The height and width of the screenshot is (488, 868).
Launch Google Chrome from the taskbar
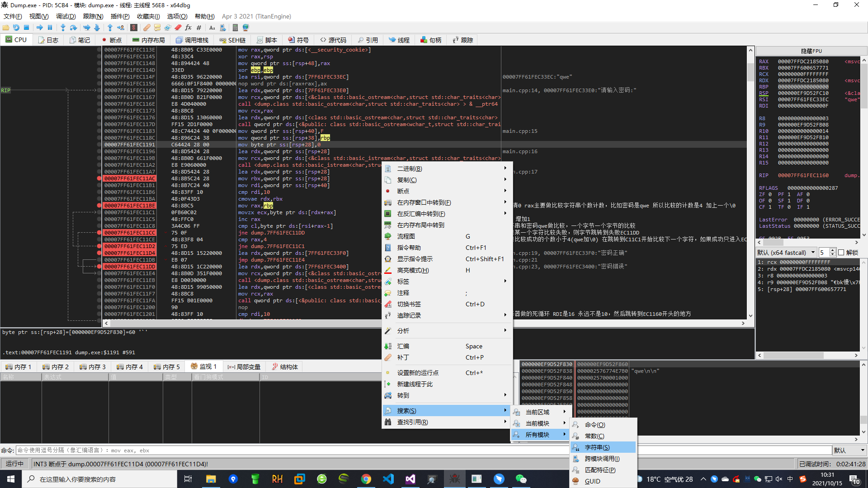366,479
